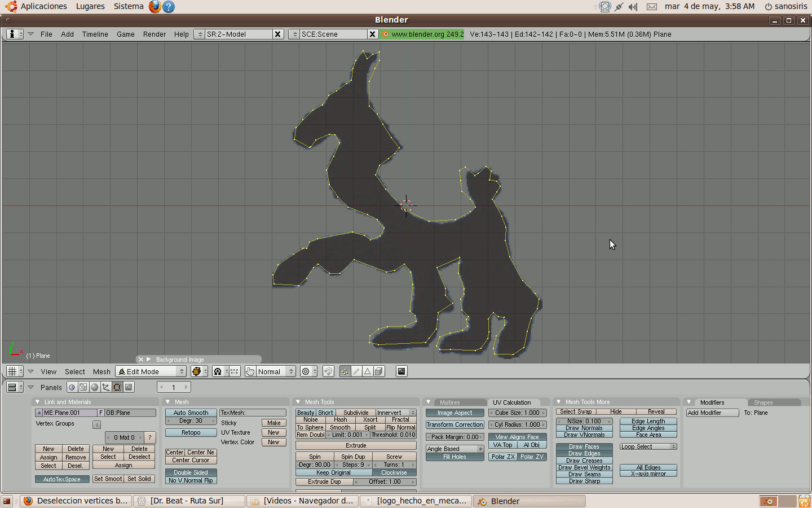Image resolution: width=812 pixels, height=508 pixels.
Task: Enable No V.Normal Flip
Action: click(x=191, y=480)
